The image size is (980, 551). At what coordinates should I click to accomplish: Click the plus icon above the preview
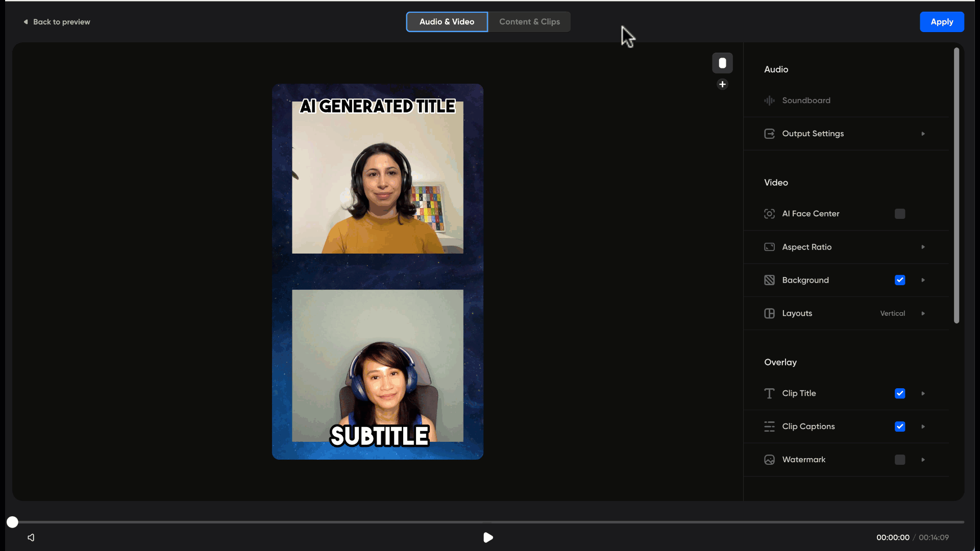722,84
